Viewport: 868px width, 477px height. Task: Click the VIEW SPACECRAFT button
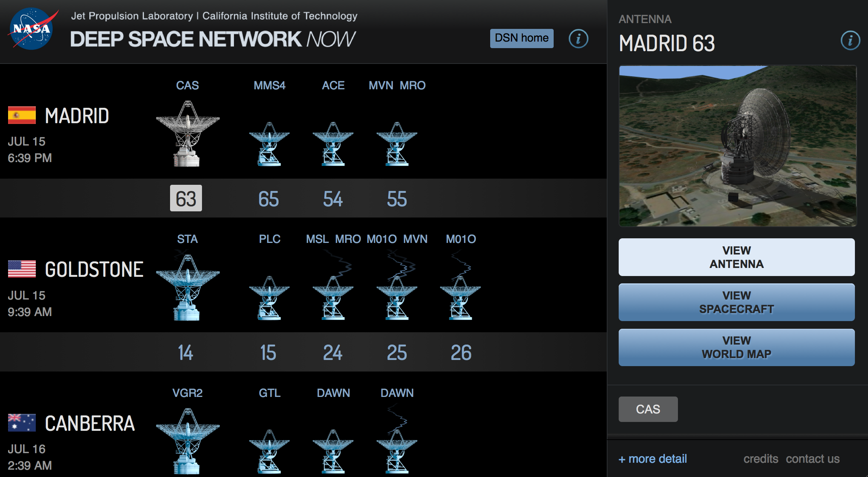(x=736, y=302)
